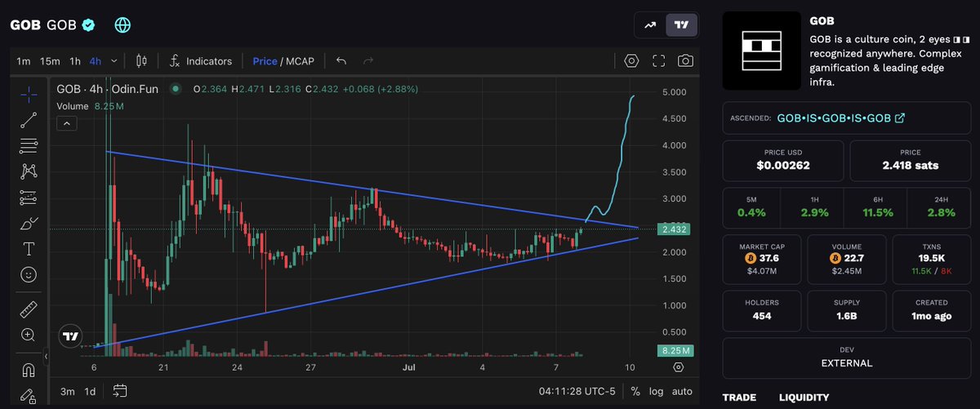Screen dimensions: 980x409
Task: Open the LIQUIDITY tab
Action: [x=804, y=398]
